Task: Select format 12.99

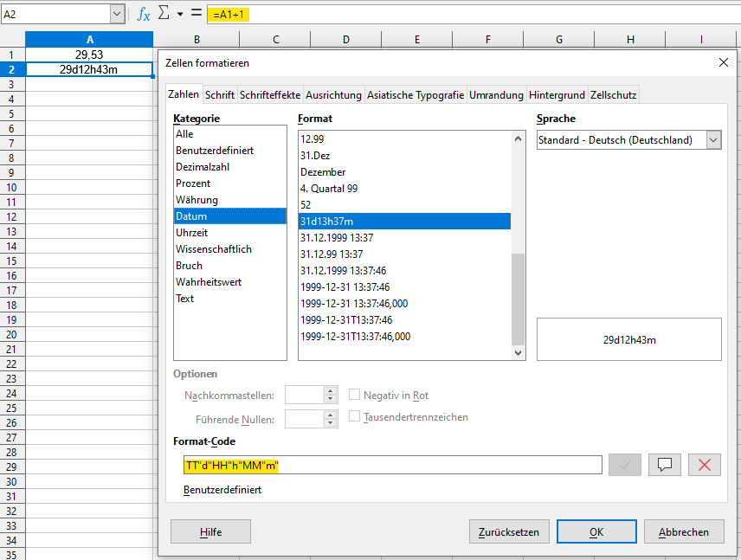Action: (404, 139)
